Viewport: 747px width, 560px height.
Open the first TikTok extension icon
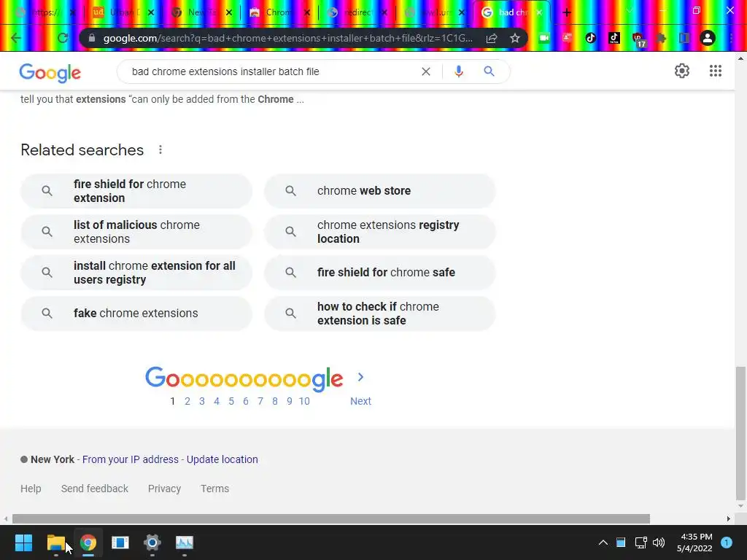[x=591, y=38]
